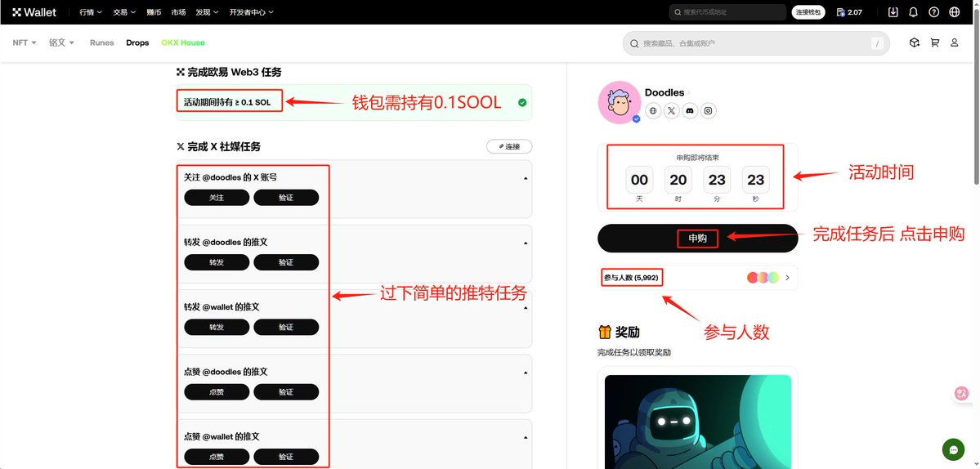
Task: Expand the NFT dropdown
Action: tap(25, 42)
